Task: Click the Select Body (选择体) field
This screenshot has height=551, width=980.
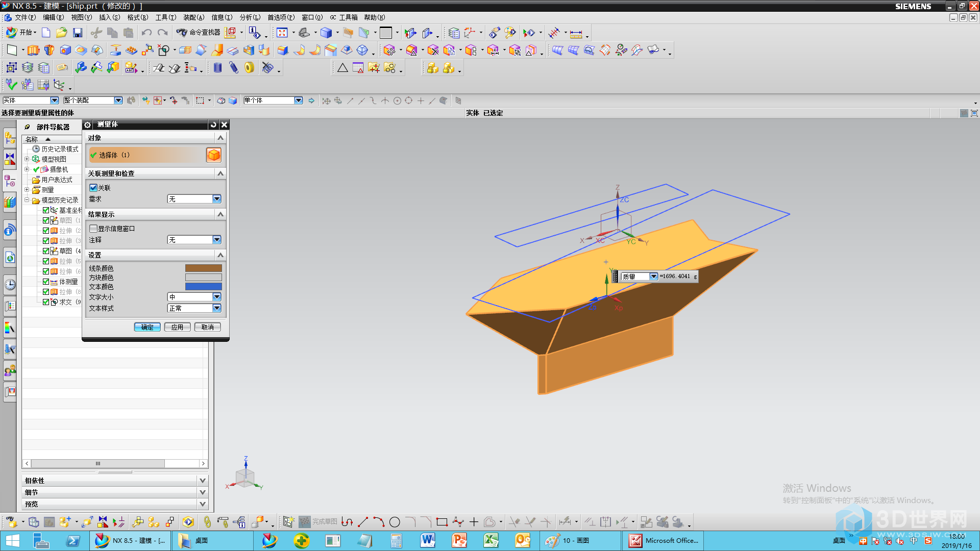Action: point(147,155)
